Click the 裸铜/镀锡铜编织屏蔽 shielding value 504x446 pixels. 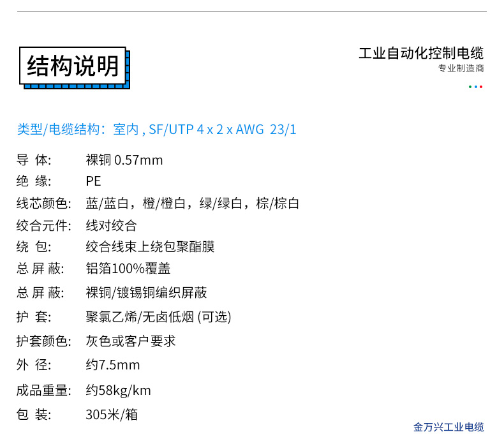coord(146,293)
